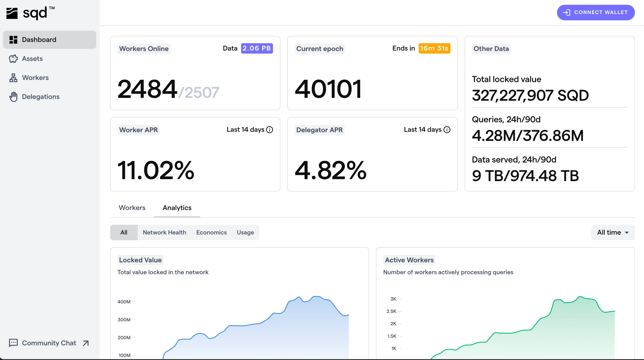The image size is (644, 360).
Task: Click the Assets piggy bank icon
Action: pyautogui.click(x=13, y=59)
